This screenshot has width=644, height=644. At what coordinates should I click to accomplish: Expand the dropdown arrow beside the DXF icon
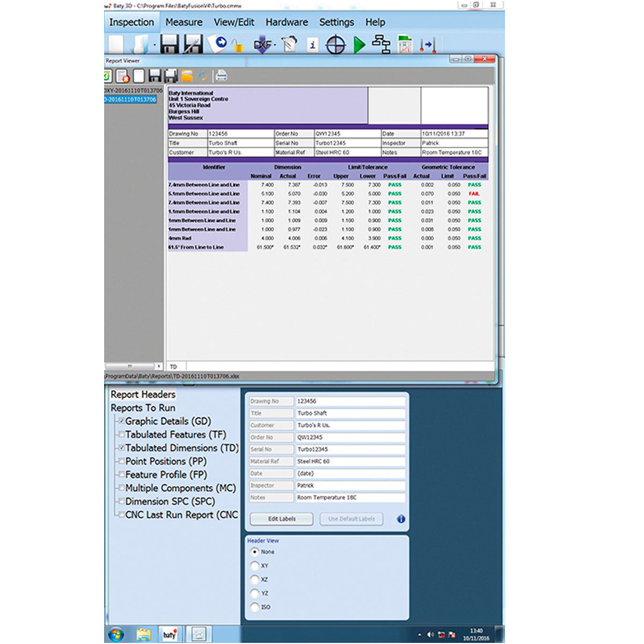tap(275, 46)
